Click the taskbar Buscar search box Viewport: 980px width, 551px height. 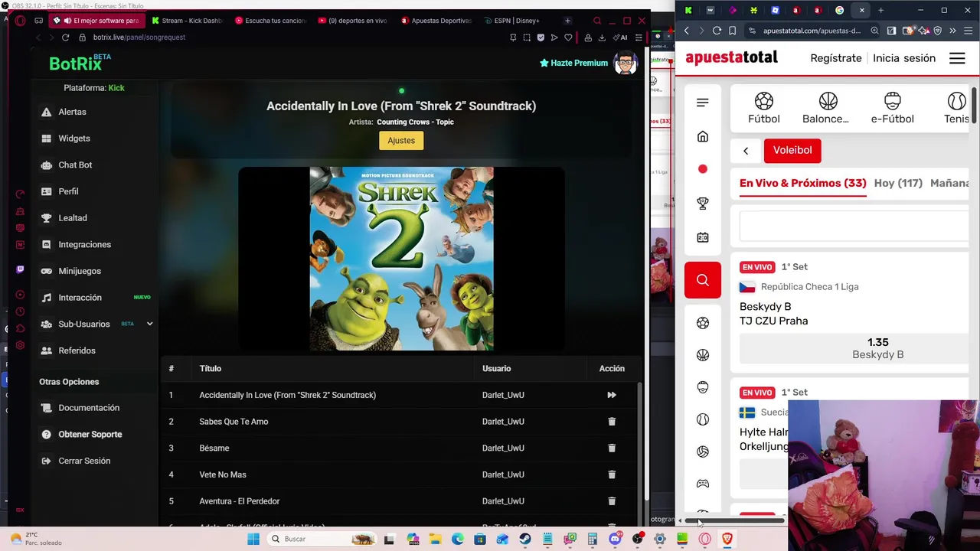coord(322,539)
